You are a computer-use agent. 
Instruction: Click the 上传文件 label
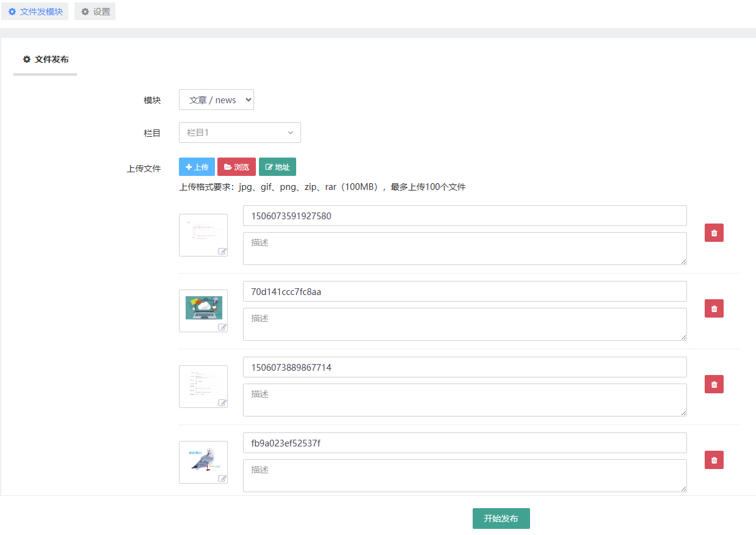144,169
